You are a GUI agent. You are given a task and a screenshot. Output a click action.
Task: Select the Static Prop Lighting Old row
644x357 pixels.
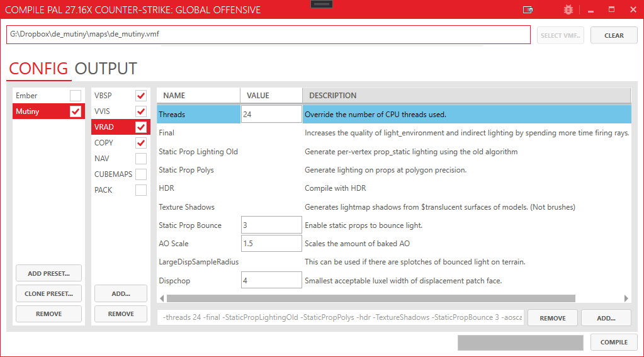pos(394,152)
